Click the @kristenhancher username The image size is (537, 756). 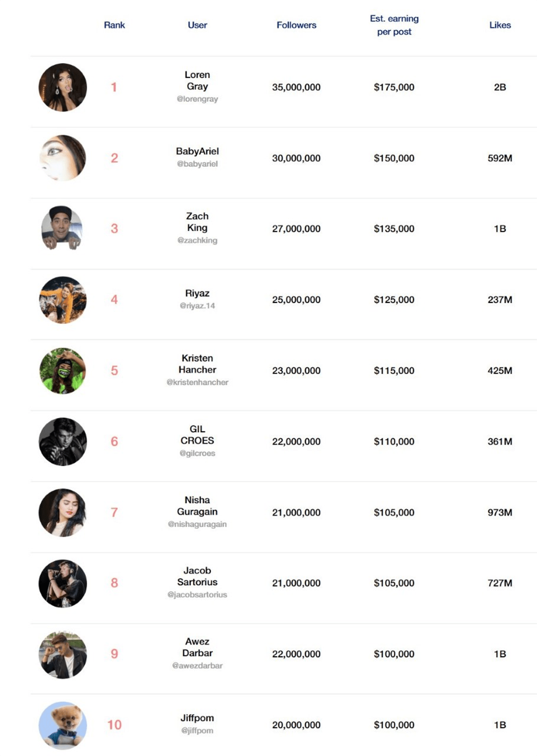pyautogui.click(x=197, y=382)
